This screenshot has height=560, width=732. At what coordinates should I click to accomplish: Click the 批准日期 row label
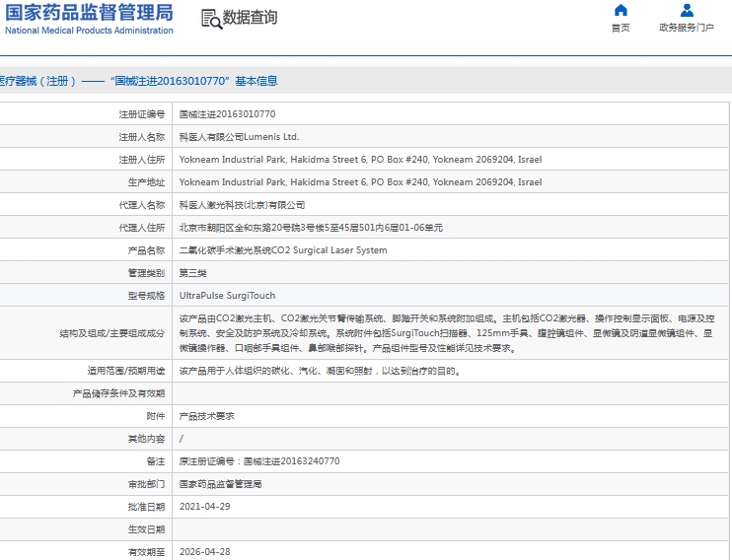(x=146, y=507)
